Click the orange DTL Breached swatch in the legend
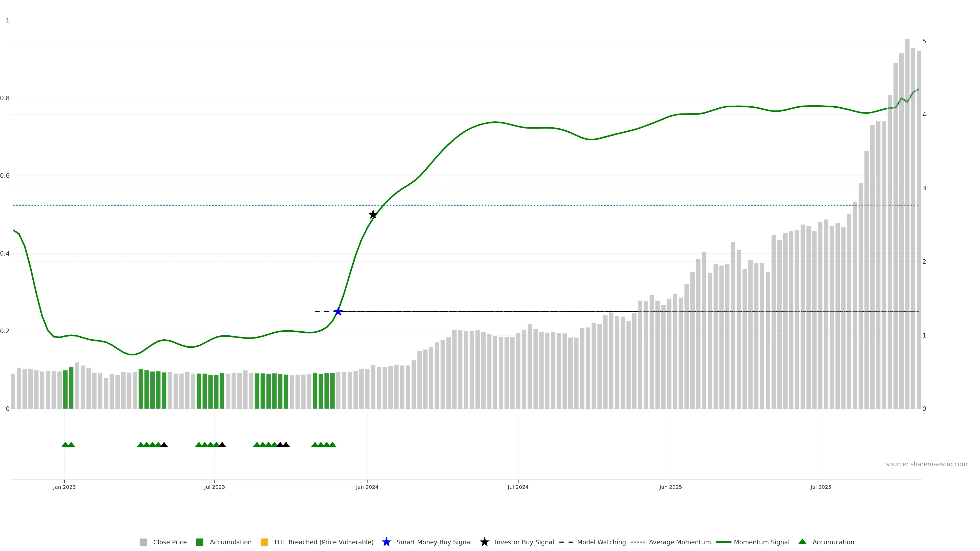980x551 pixels. click(x=264, y=542)
